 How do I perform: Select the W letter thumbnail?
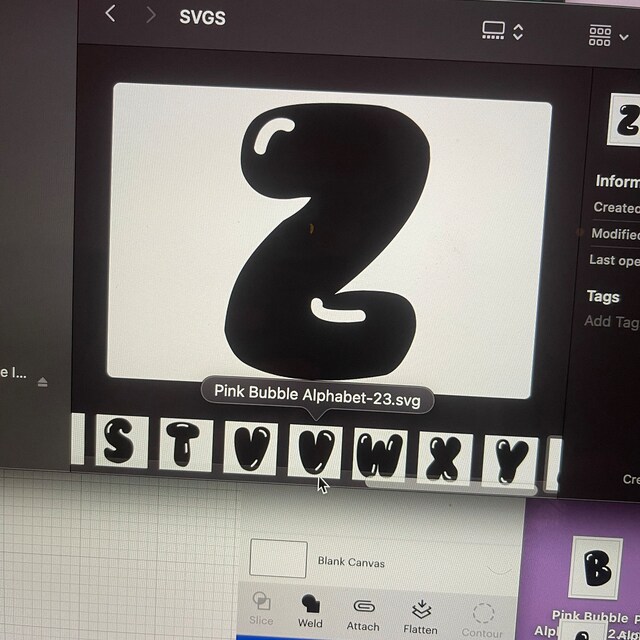(x=380, y=454)
